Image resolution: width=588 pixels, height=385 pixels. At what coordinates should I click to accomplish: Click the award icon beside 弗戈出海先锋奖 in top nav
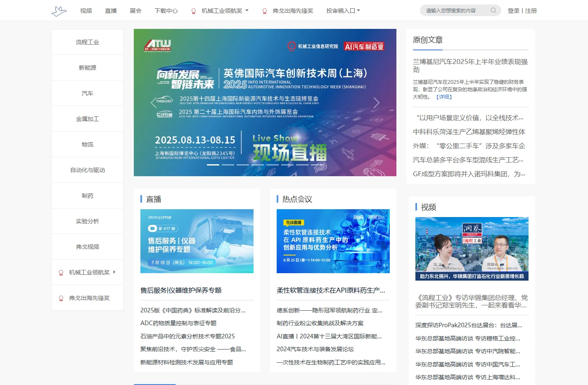pos(265,11)
